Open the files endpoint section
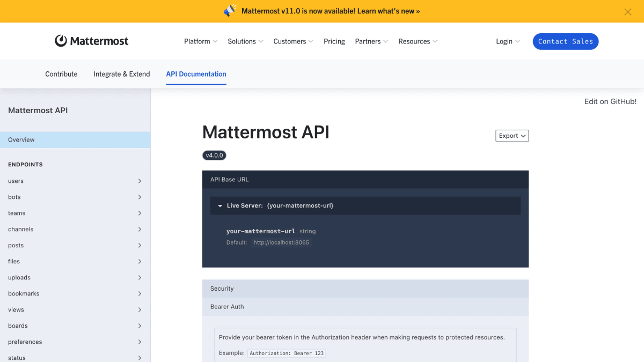 pos(75,262)
